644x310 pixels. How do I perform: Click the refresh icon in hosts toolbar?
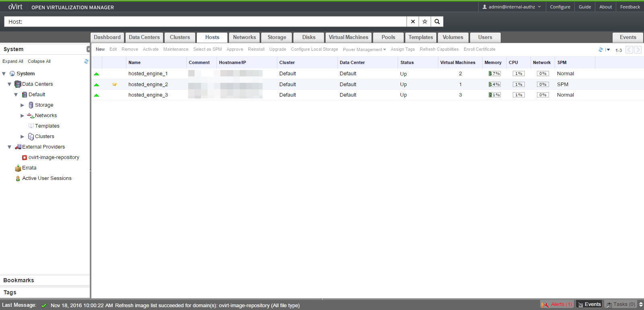click(601, 50)
